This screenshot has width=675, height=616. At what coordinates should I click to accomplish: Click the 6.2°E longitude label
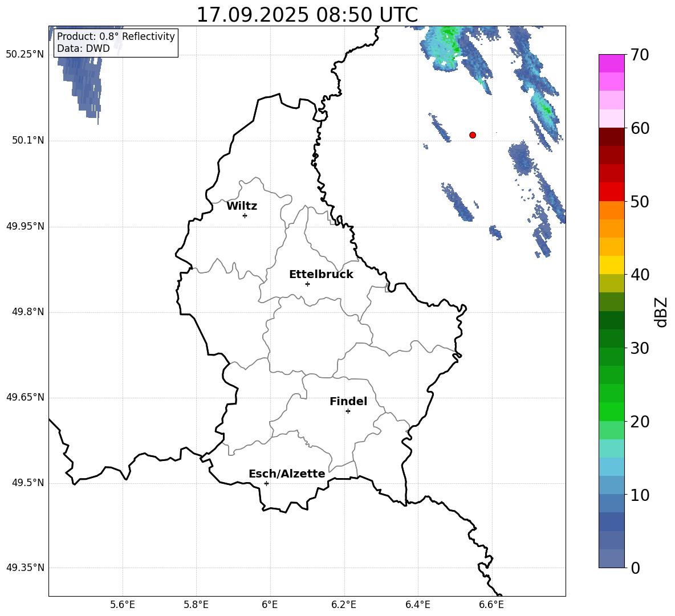point(344,605)
